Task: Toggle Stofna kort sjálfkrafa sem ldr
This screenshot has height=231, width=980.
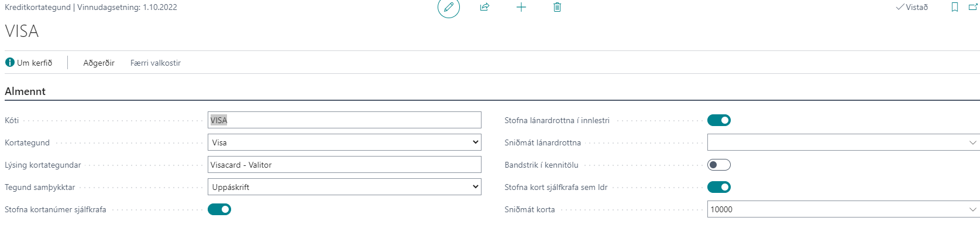Action: tap(719, 187)
